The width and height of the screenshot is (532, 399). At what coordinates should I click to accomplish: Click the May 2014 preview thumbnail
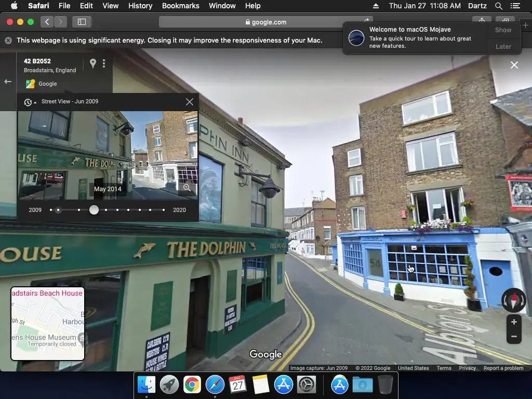tap(108, 155)
